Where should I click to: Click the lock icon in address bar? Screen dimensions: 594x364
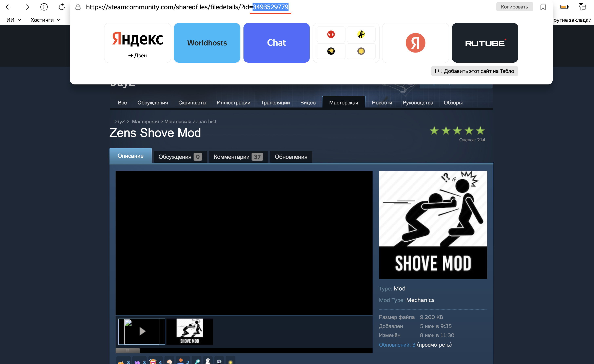coord(78,7)
